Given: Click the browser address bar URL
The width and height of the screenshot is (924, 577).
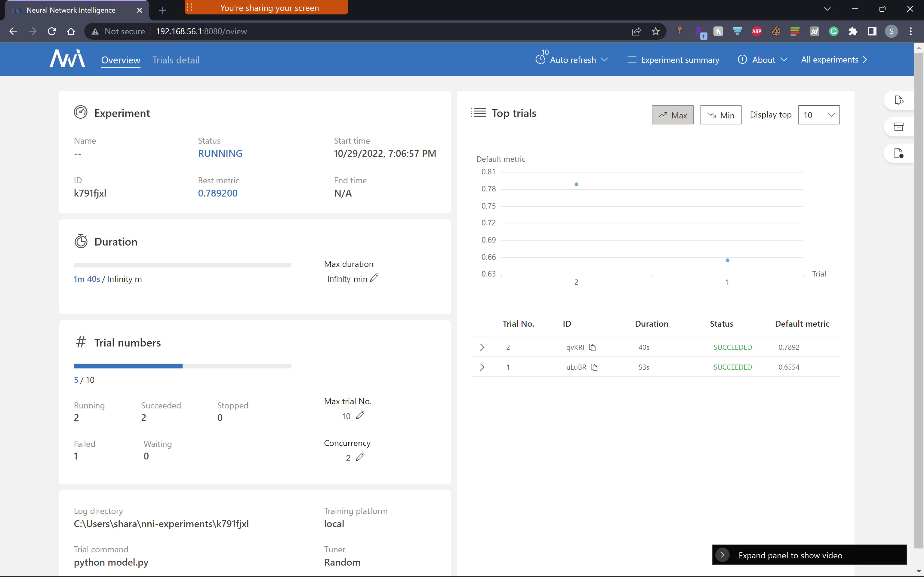Looking at the screenshot, I should click(201, 31).
